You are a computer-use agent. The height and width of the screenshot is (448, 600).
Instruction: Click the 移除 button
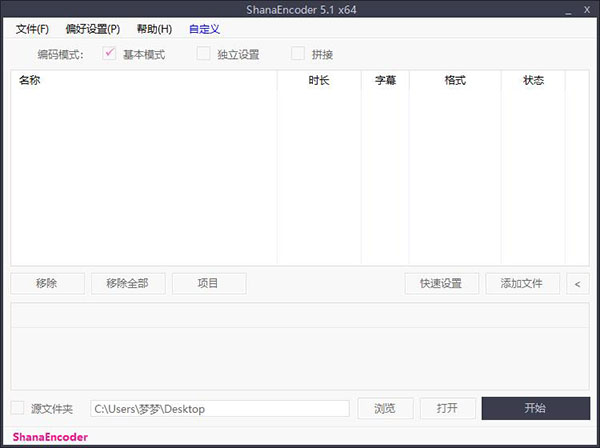tap(47, 283)
